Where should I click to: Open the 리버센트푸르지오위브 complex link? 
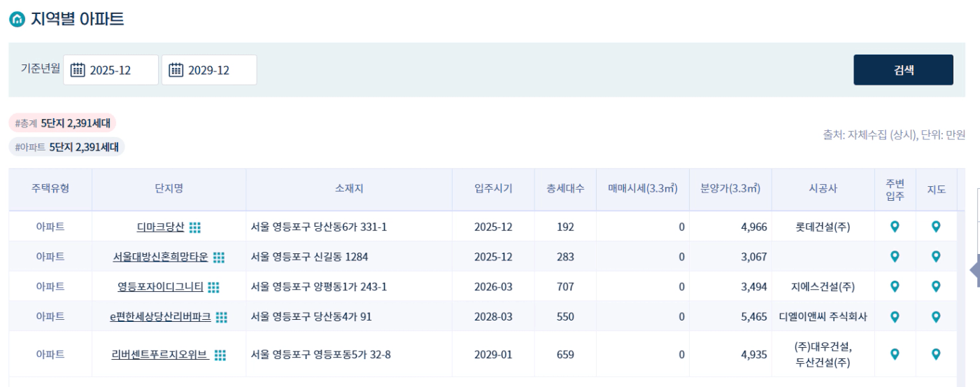click(x=160, y=355)
